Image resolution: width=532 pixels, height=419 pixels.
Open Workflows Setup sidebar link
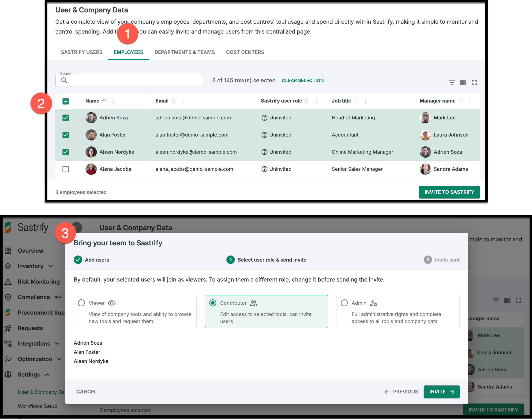pos(37,406)
